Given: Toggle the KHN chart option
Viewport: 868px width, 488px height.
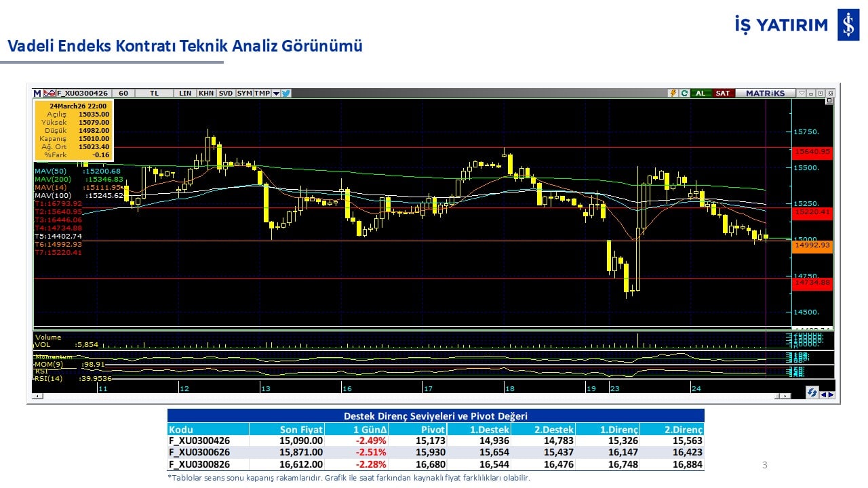Looking at the screenshot, I should point(206,94).
